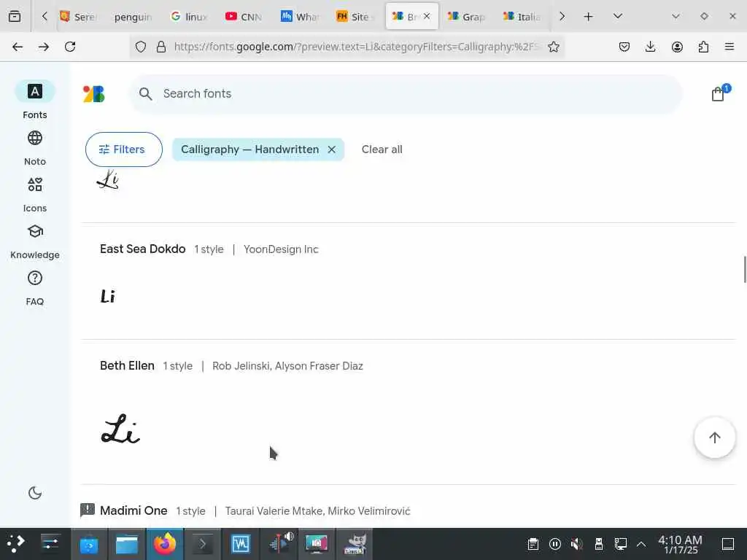Open the Fonts section in sidebar
Screen dimensions: 747x560
35,100
